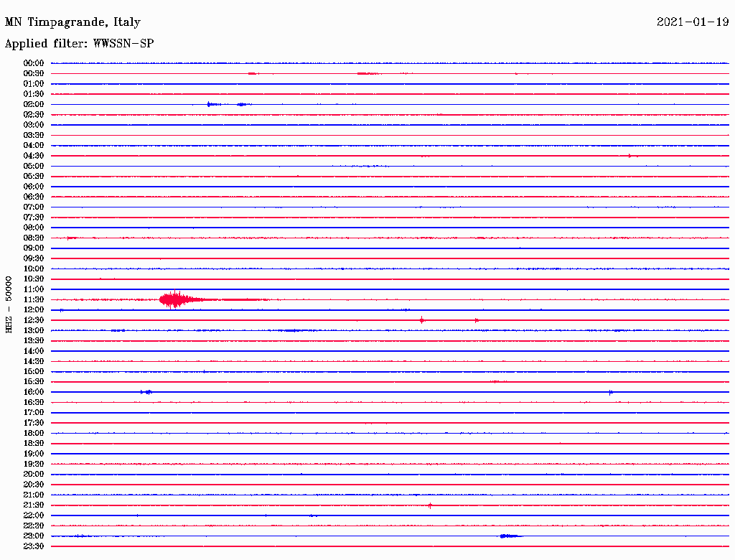Click the 19:00 time label

coord(34,454)
